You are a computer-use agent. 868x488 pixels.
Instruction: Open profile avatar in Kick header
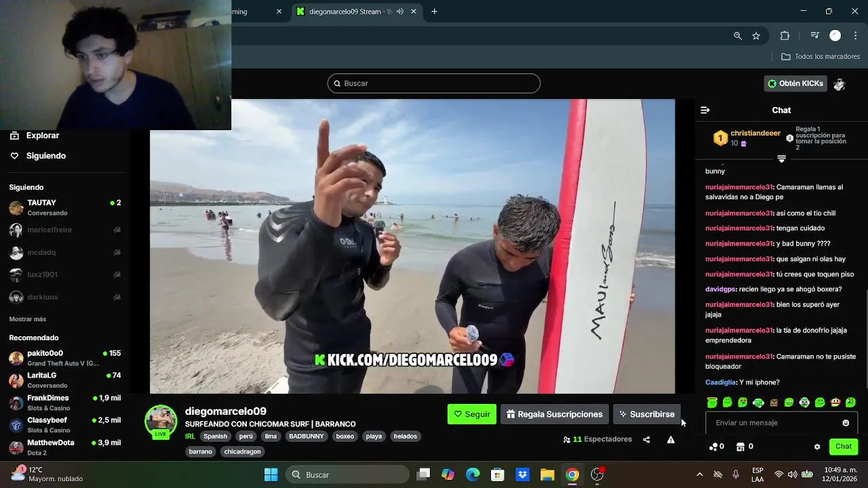(840, 84)
